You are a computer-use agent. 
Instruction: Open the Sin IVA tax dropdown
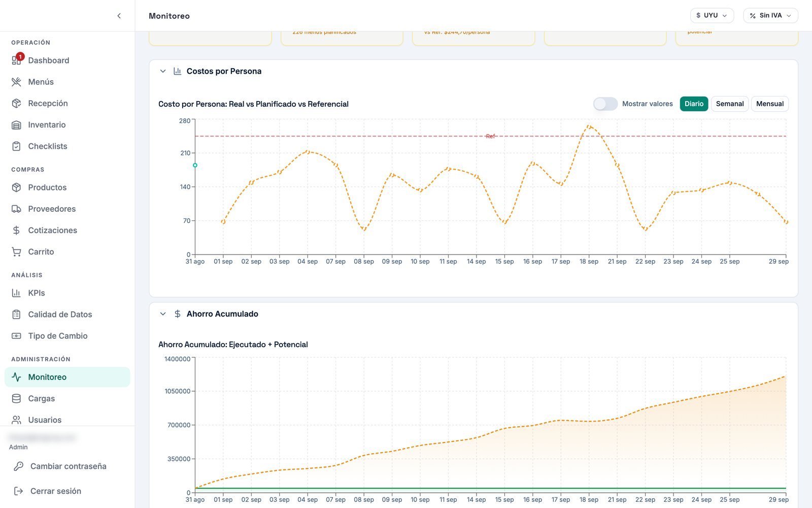point(770,15)
